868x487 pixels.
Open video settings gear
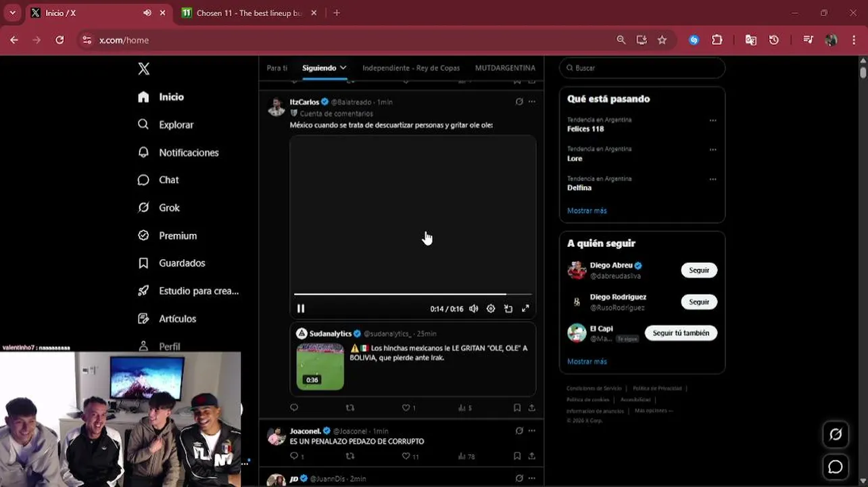[x=491, y=308]
